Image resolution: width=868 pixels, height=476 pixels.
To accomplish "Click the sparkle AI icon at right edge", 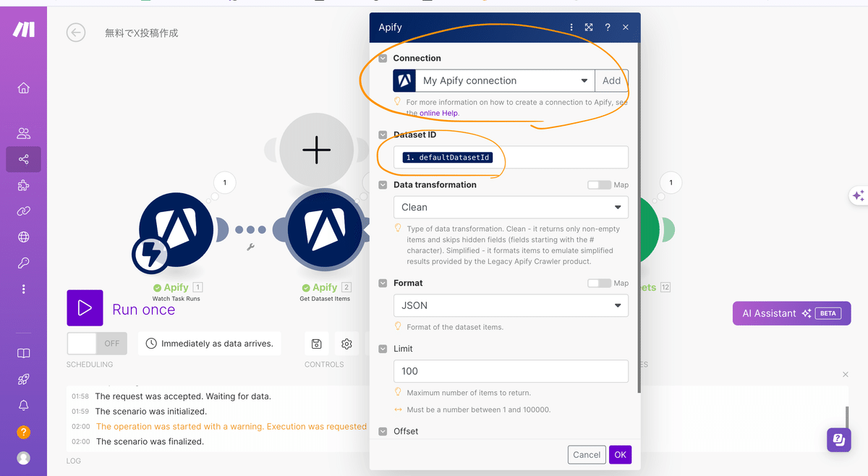I will [859, 195].
